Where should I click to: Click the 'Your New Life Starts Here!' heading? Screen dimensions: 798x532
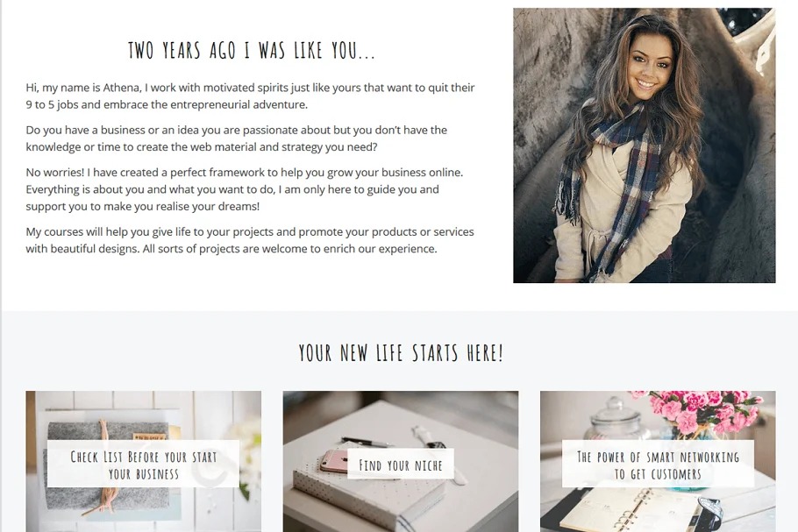[x=401, y=353]
